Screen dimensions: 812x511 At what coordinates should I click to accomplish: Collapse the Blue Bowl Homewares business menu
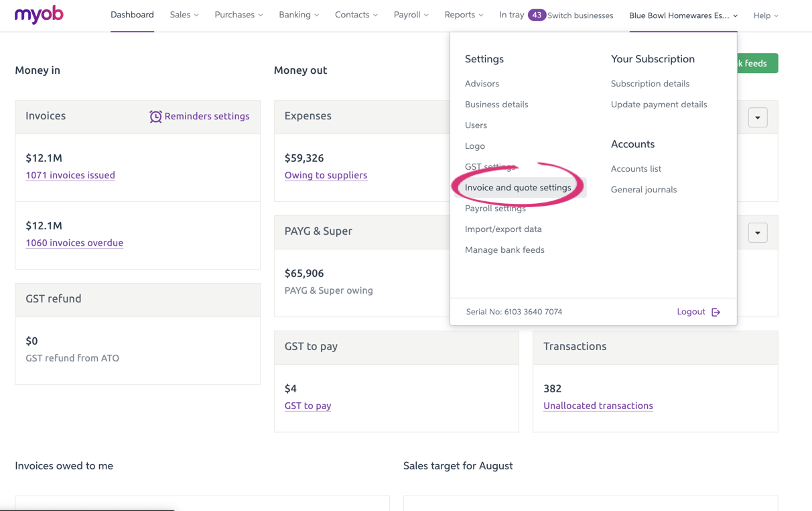pyautogui.click(x=683, y=15)
